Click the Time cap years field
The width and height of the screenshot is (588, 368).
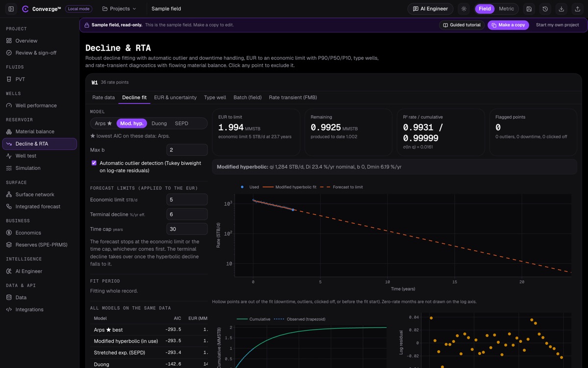[187, 229]
